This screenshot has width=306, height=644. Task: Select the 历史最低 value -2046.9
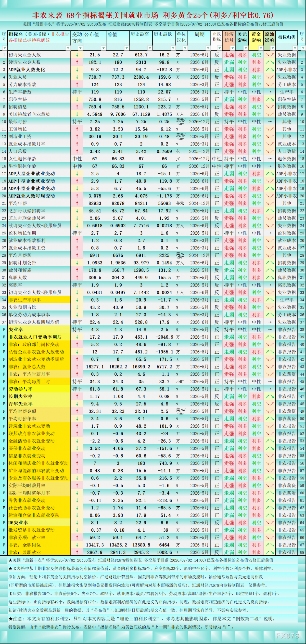tap(164, 337)
